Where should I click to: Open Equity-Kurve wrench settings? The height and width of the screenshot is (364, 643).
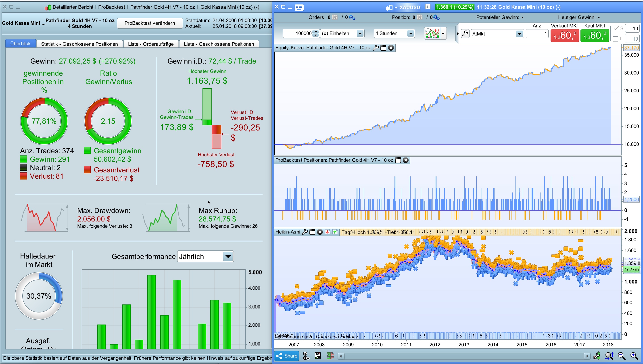click(x=376, y=48)
